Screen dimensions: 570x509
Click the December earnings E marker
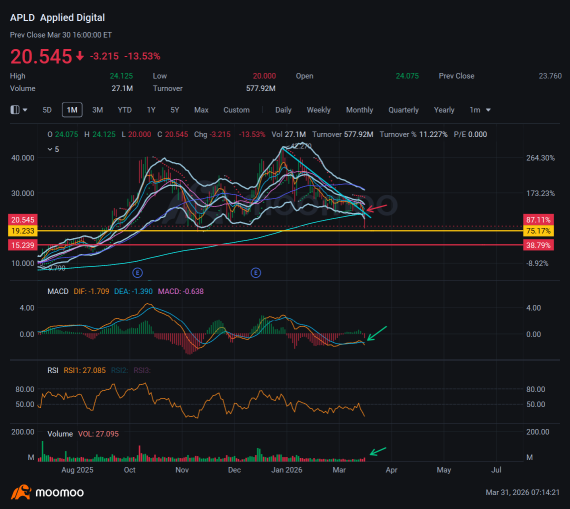coord(256,273)
